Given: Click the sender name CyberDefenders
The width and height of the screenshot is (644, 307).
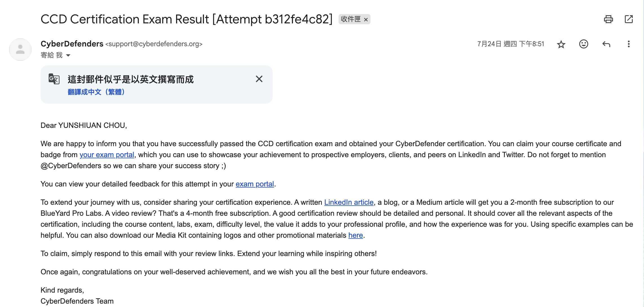Looking at the screenshot, I should 72,44.
